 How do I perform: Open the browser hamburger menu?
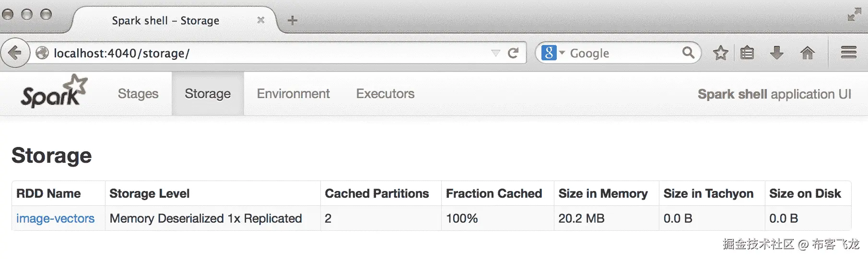click(848, 53)
